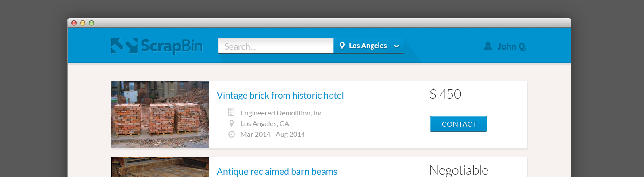Open the vintage brick pallets thumbnail

(x=160, y=115)
